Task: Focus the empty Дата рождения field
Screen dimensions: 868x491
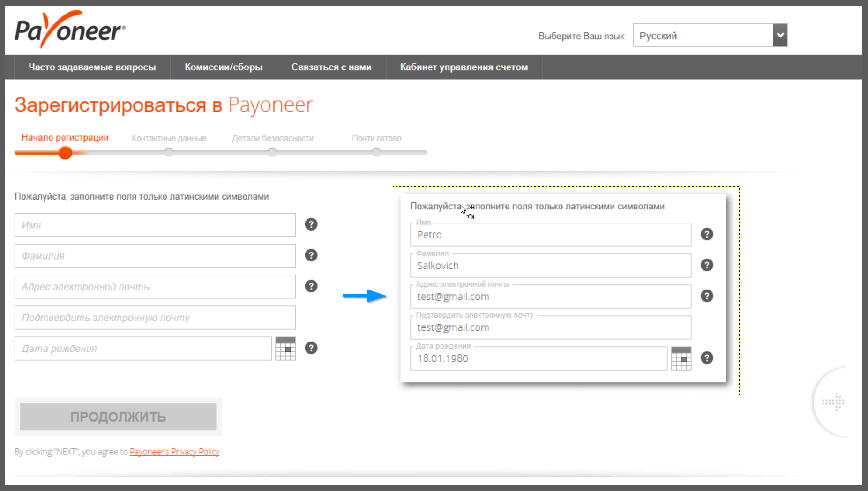Action: (x=143, y=349)
